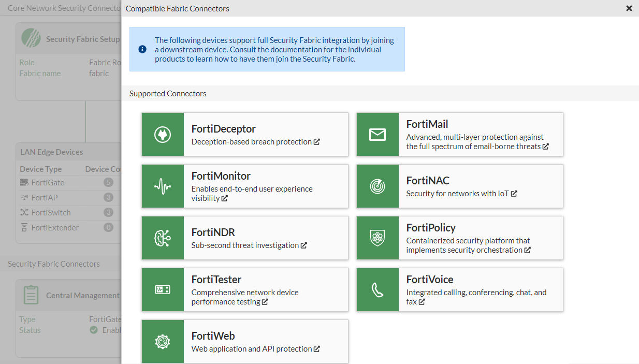Open FortiWeb documentation via its external link
This screenshot has height=364, width=639.
316,348
